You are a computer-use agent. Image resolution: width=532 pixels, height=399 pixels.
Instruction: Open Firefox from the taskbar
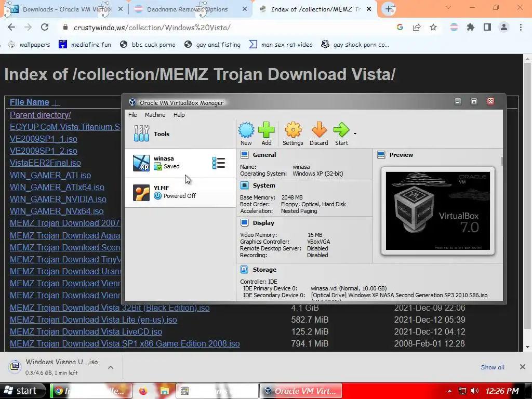[x=143, y=391]
